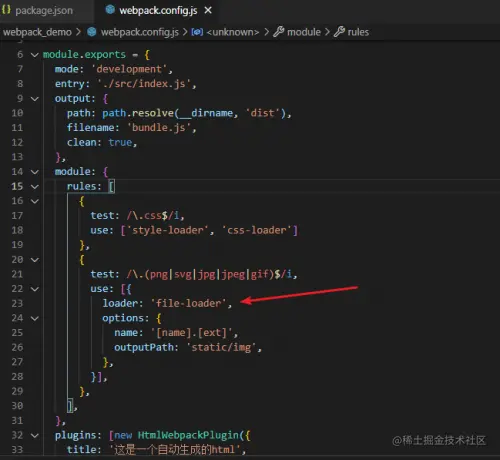Fold the rules array at line 15

tap(35, 187)
